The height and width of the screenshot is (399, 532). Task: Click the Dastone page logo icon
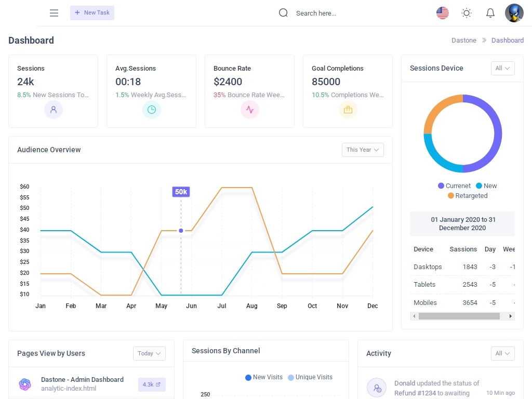(x=25, y=384)
